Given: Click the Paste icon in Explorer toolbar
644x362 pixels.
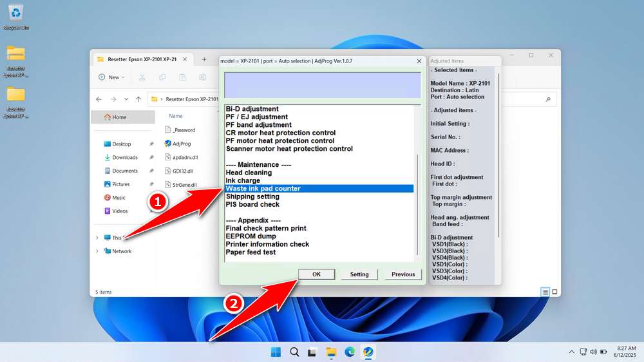Looking at the screenshot, I should pos(182,77).
